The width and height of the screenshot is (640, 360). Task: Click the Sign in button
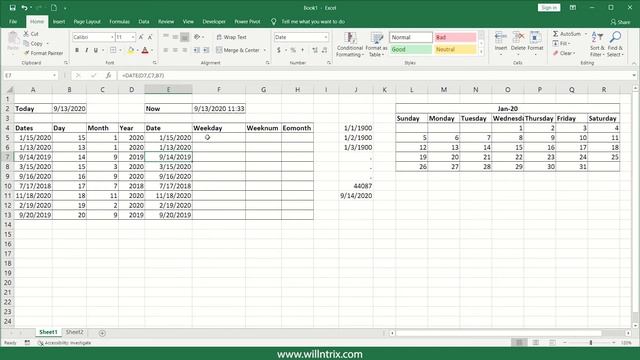click(549, 8)
